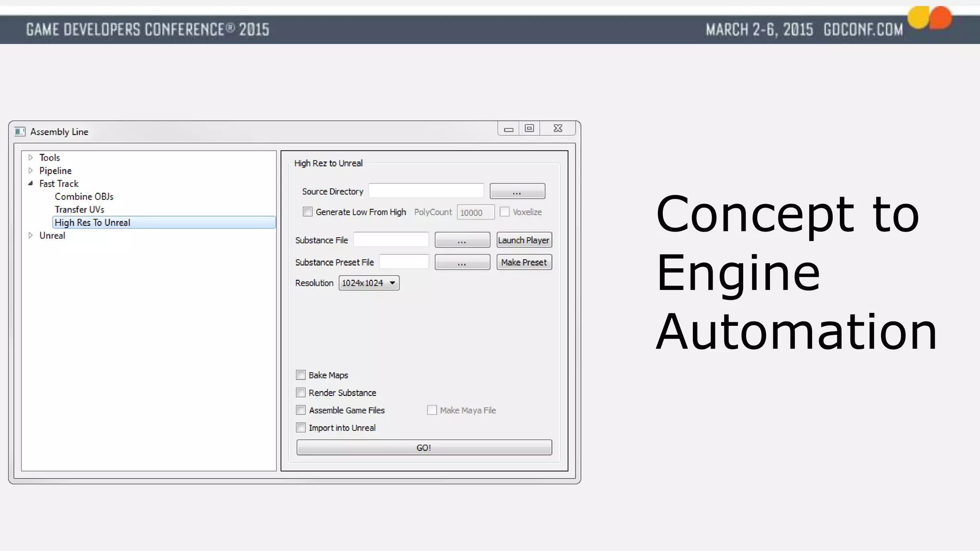Select High Res To Unreal tree item
This screenshot has height=551, width=980.
click(164, 222)
